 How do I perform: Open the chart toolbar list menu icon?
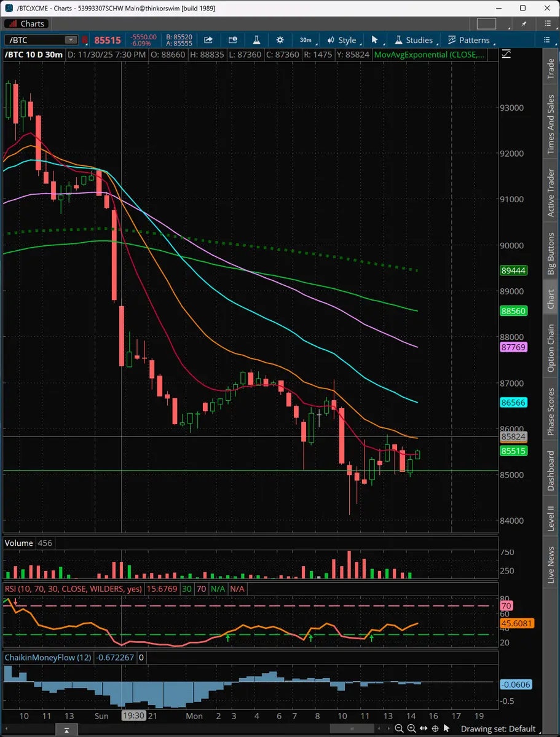pos(546,40)
